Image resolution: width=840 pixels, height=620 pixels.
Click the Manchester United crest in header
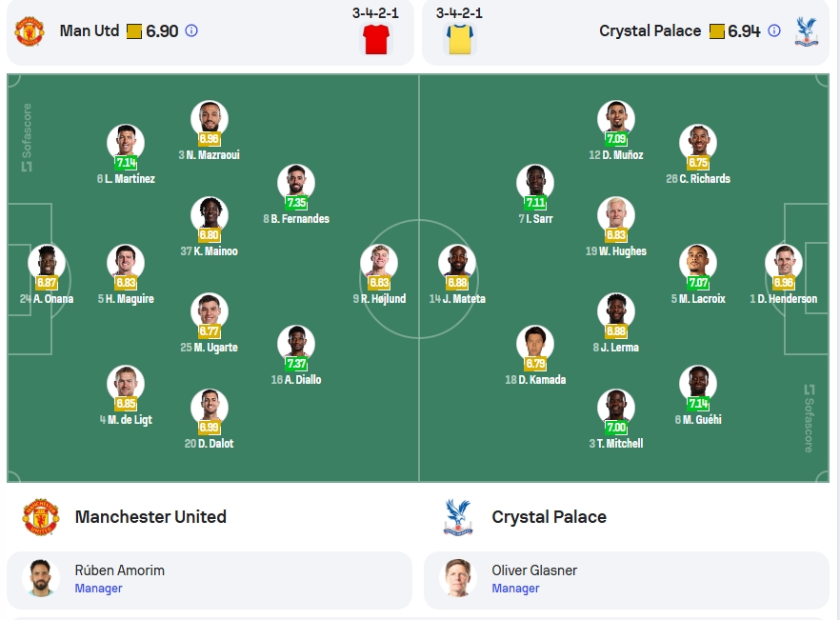[30, 31]
